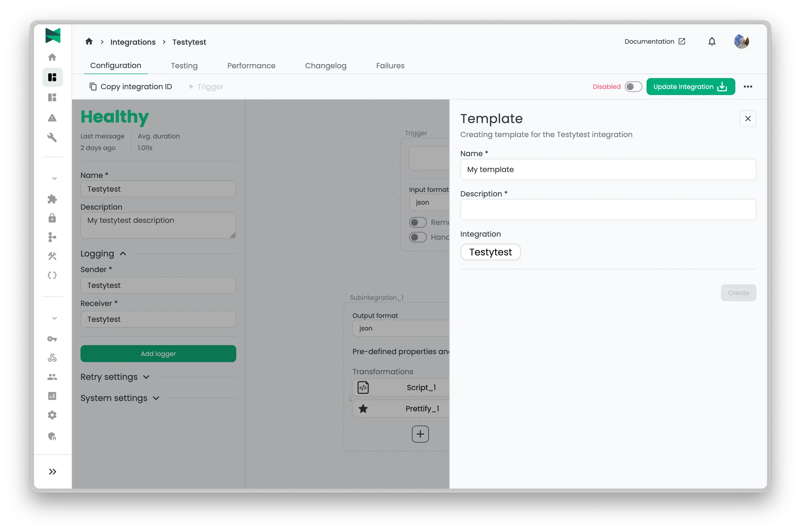This screenshot has width=801, height=532.
Task: Open the lock security icon in sidebar
Action: (53, 218)
